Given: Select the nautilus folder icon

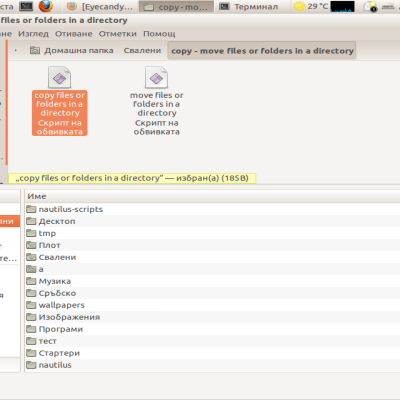Looking at the screenshot, I should coord(31,365).
